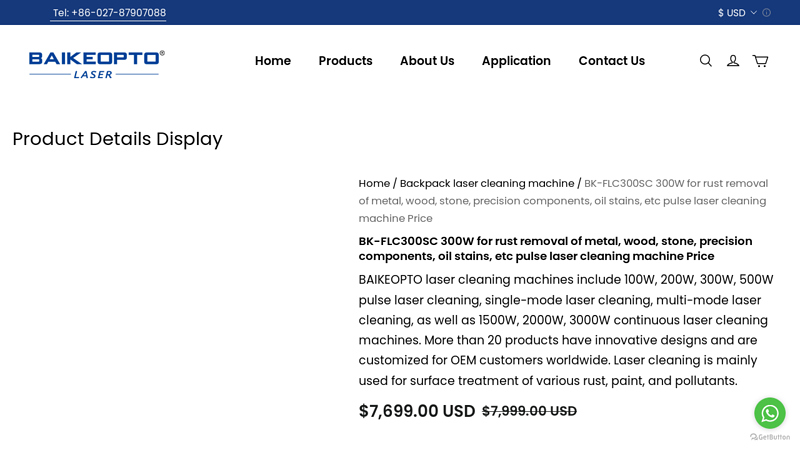Screen dimensions: 800x450
Task: Open the Contact Us page
Action: click(x=611, y=61)
